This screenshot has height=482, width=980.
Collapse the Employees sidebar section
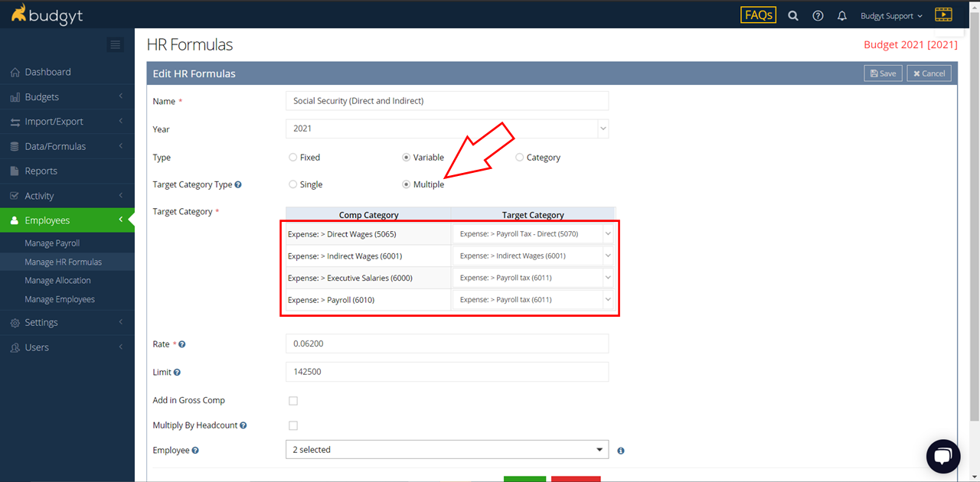[67, 220]
